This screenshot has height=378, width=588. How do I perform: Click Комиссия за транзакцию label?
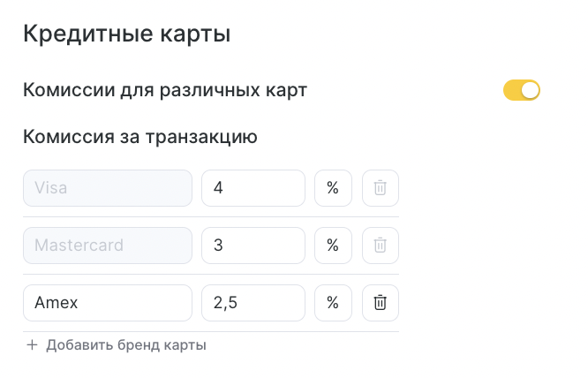(140, 137)
